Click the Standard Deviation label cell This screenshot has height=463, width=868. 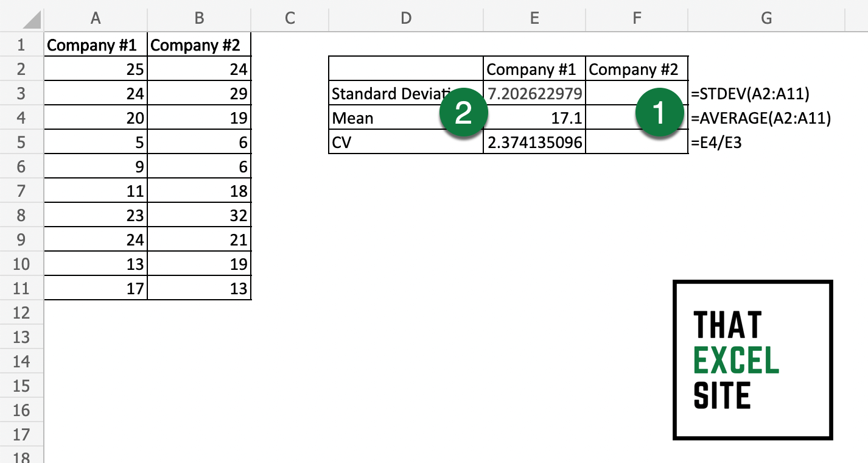click(x=377, y=93)
